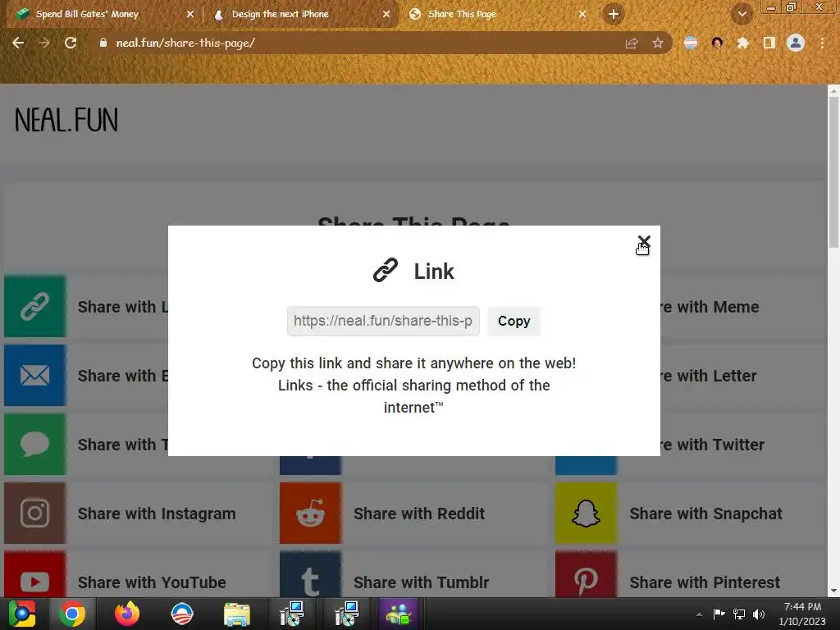Show hidden system tray icons
The height and width of the screenshot is (630, 840).
click(699, 614)
